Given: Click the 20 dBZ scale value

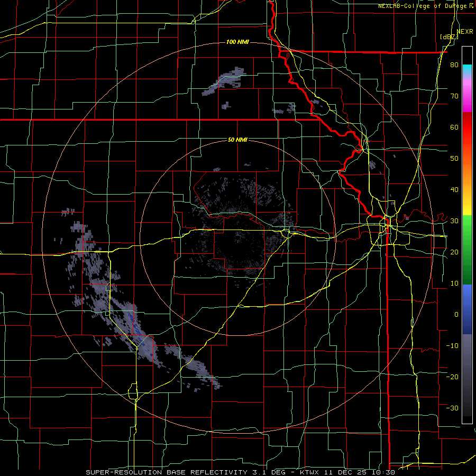Looking at the screenshot, I should 454,252.
